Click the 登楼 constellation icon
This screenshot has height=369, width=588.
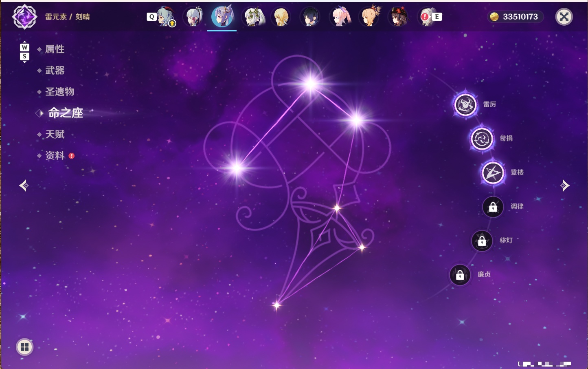493,173
